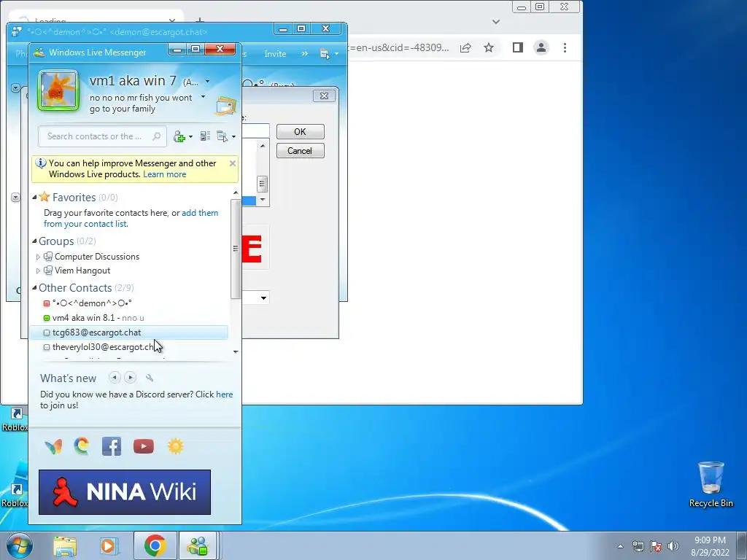
Task: Dismiss the improve Messenger notice
Action: tap(233, 163)
